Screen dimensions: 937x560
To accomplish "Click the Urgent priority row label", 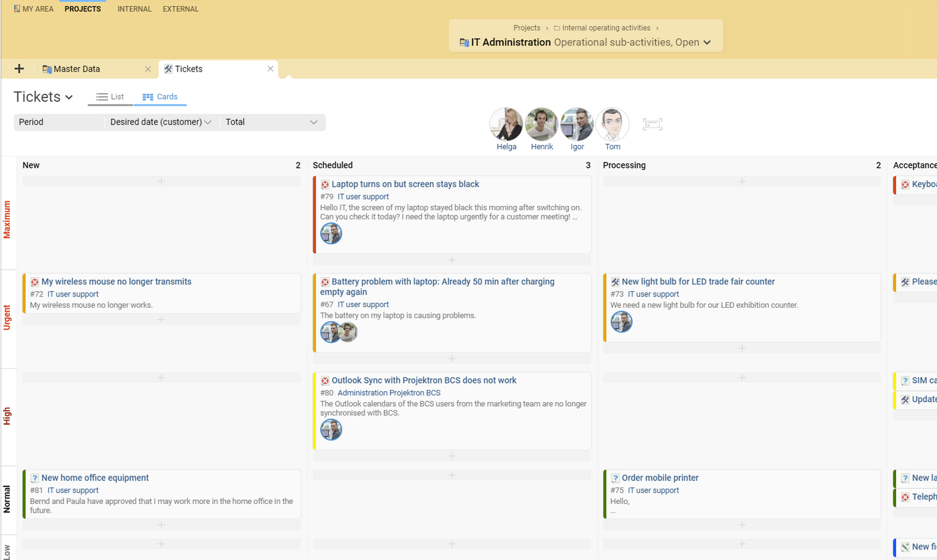I will pyautogui.click(x=7, y=318).
